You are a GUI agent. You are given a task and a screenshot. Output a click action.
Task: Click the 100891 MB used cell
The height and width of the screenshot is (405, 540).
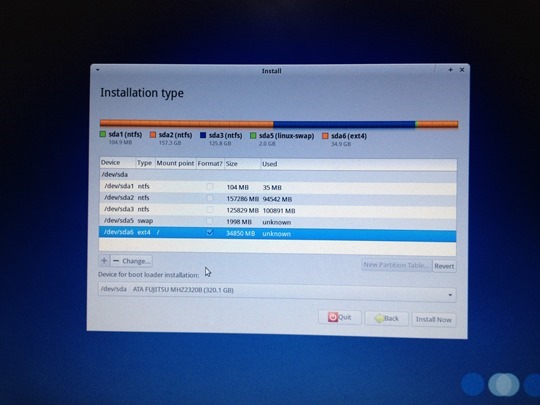pyautogui.click(x=279, y=210)
